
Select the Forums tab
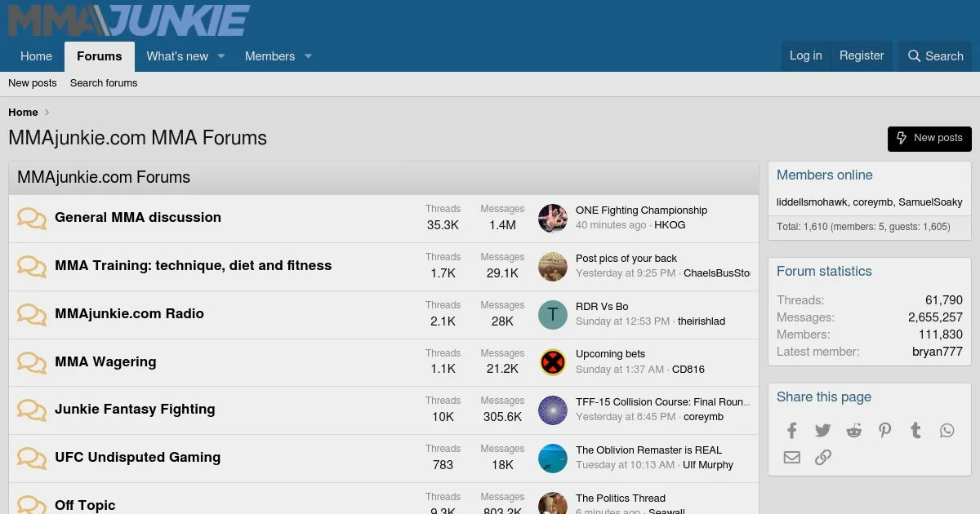pos(100,56)
